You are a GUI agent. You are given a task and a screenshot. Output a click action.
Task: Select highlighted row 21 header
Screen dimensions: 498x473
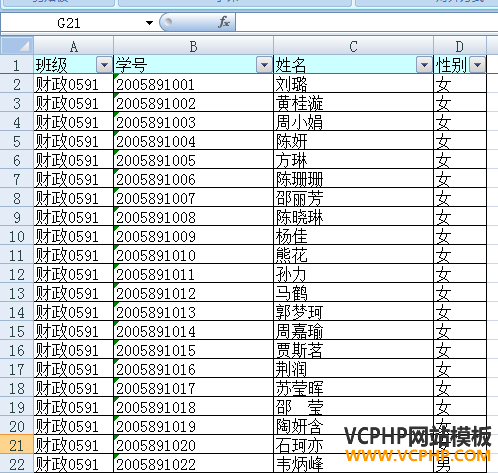[x=17, y=445]
